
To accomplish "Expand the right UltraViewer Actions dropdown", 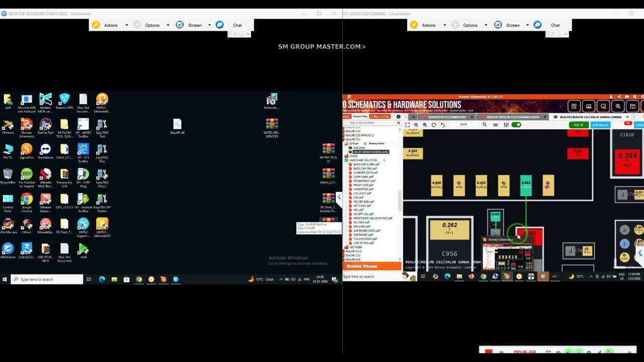I will [445, 25].
